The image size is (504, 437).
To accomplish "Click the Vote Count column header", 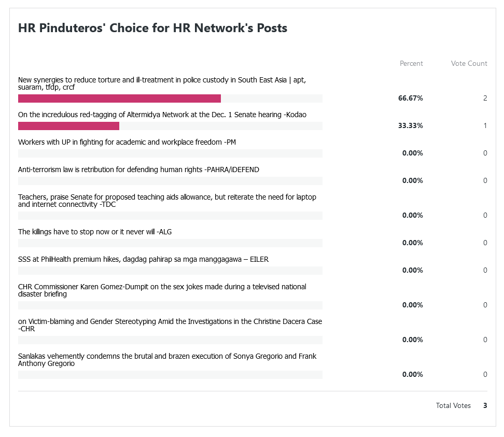I will click(469, 63).
